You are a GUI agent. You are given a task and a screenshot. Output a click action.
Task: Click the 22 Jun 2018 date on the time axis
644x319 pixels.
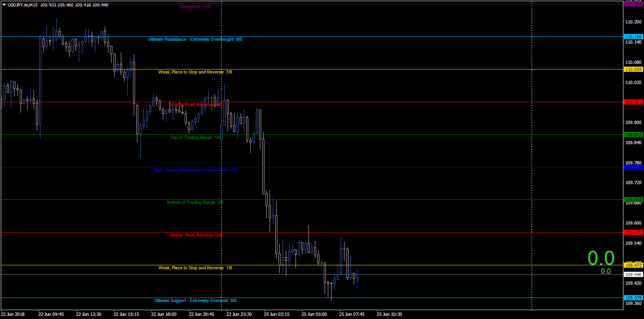click(x=13, y=314)
